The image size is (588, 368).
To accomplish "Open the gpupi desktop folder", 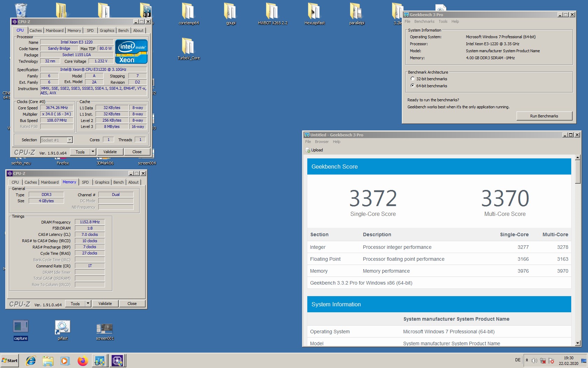I will point(230,14).
